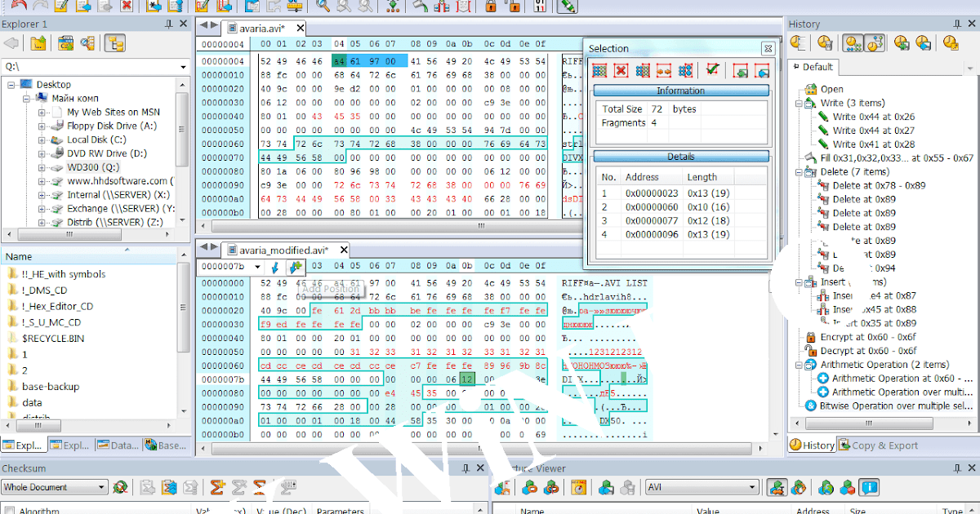Select history entry Encrypt at 0x60 - 0x6f
This screenshot has width=980, height=514.
pyautogui.click(x=869, y=337)
